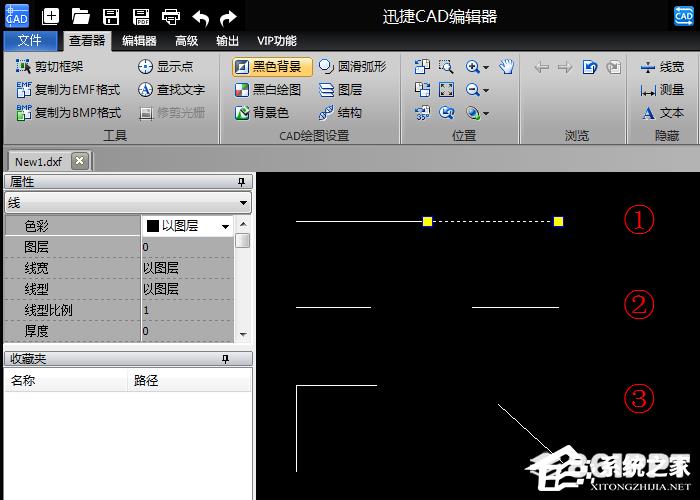Click the second-row first icon in 位置 group

[422, 90]
